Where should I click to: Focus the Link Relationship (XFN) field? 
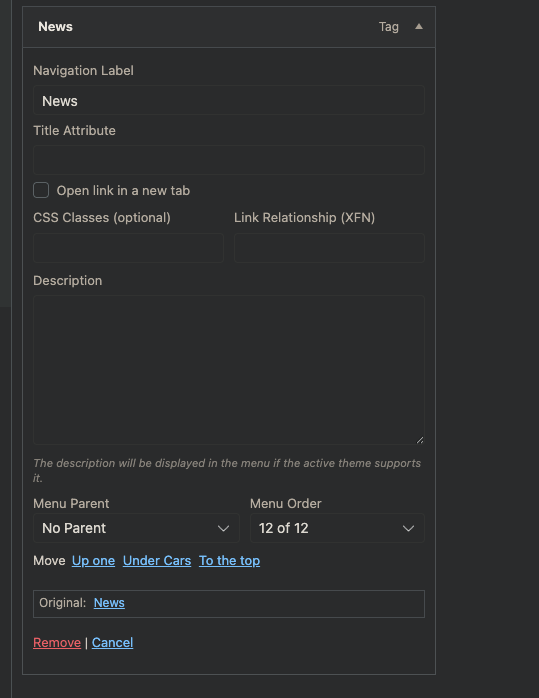click(329, 248)
